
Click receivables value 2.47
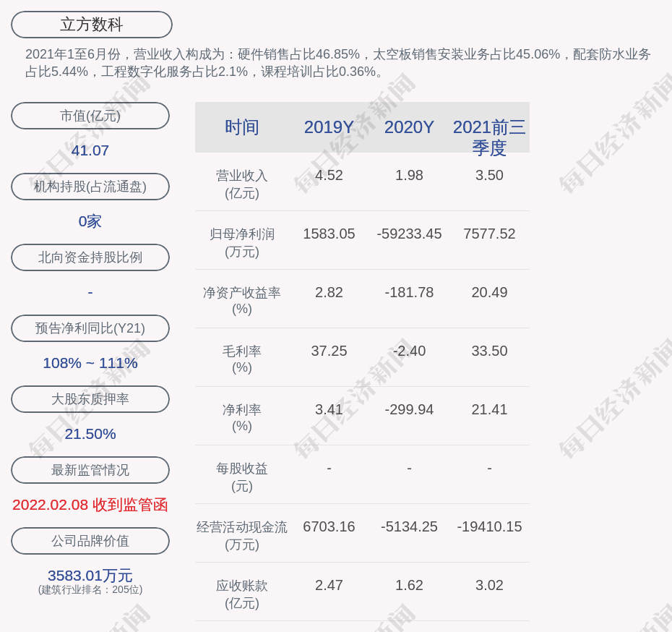pos(329,586)
